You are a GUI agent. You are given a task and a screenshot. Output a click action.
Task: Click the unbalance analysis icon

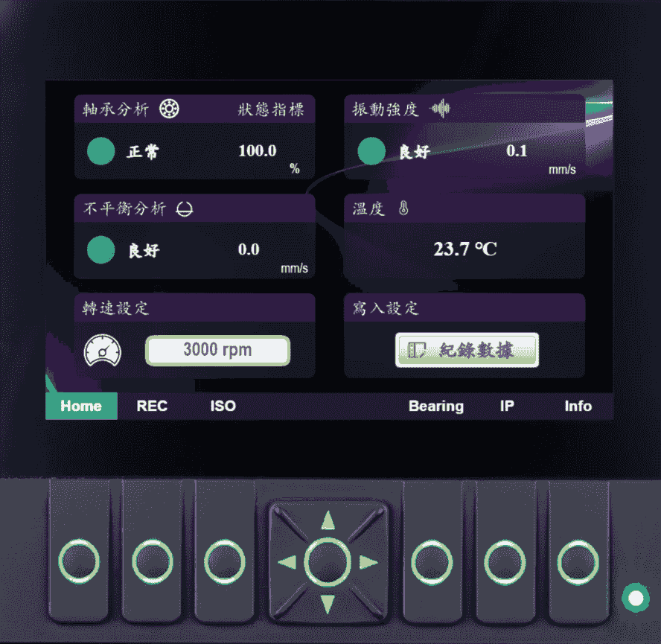tap(185, 209)
